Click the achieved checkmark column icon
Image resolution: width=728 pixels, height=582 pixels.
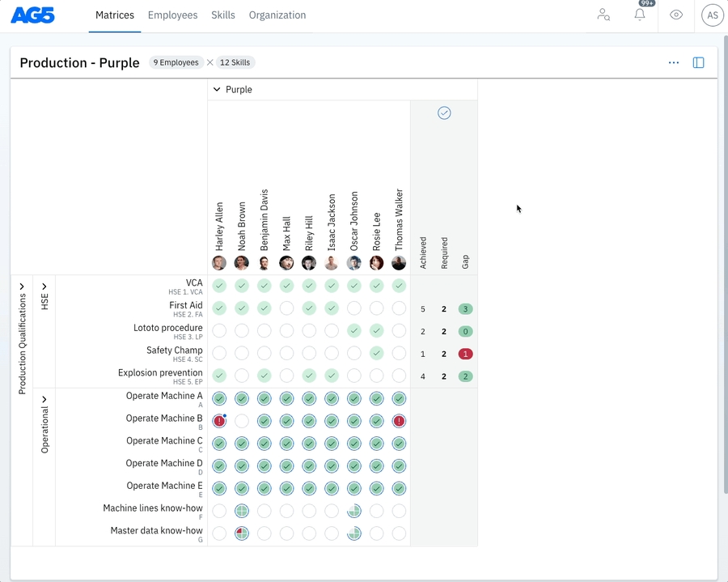pyautogui.click(x=444, y=113)
